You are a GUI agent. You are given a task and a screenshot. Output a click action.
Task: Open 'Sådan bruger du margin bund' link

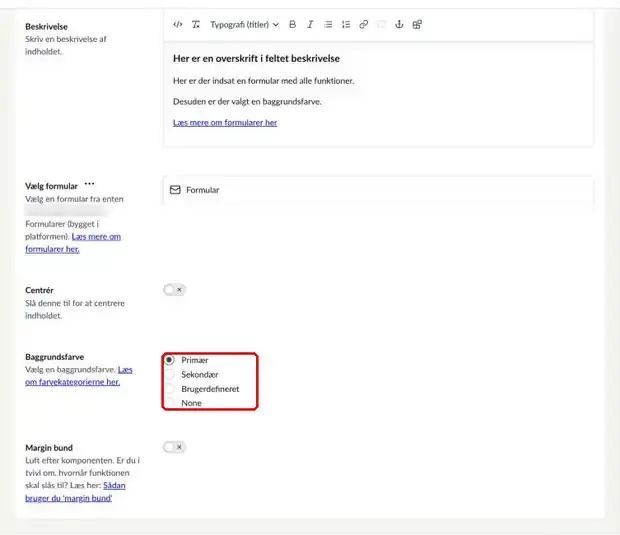click(x=75, y=492)
